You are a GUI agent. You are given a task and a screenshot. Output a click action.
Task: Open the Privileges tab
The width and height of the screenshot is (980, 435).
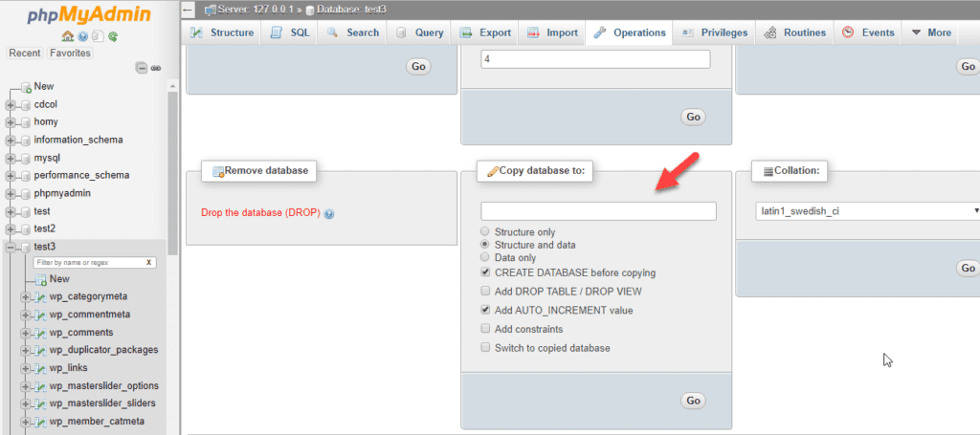714,33
